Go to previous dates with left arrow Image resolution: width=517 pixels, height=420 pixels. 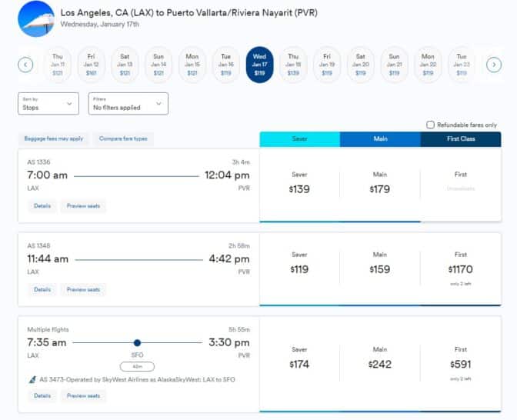[25, 65]
